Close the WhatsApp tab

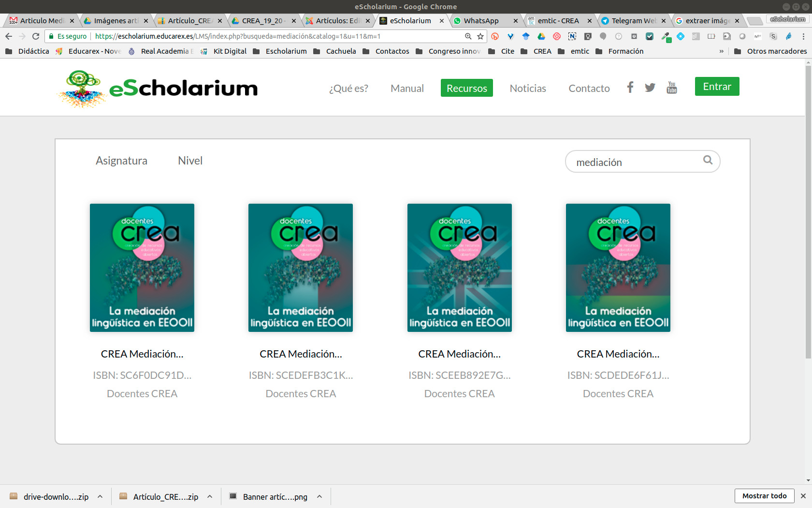coord(516,21)
